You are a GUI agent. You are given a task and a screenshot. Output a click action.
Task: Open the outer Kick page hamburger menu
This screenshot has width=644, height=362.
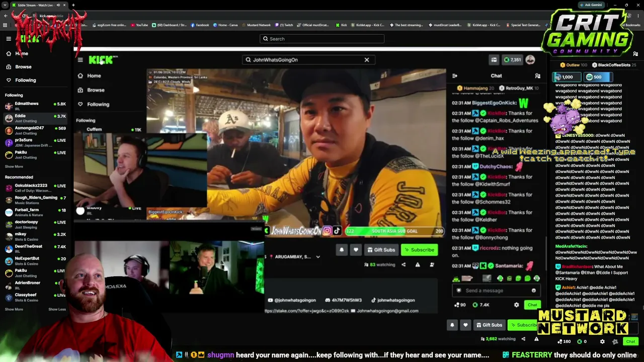[x=9, y=39]
